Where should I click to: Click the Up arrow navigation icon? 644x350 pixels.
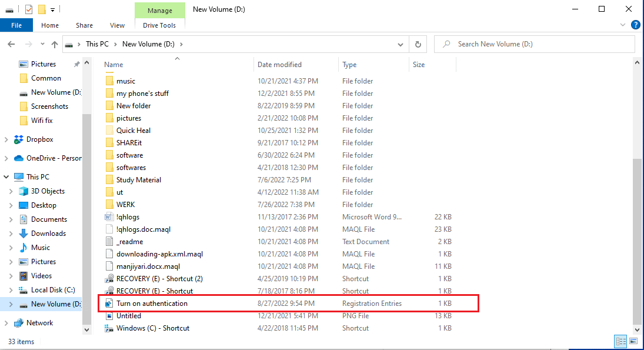pyautogui.click(x=55, y=44)
